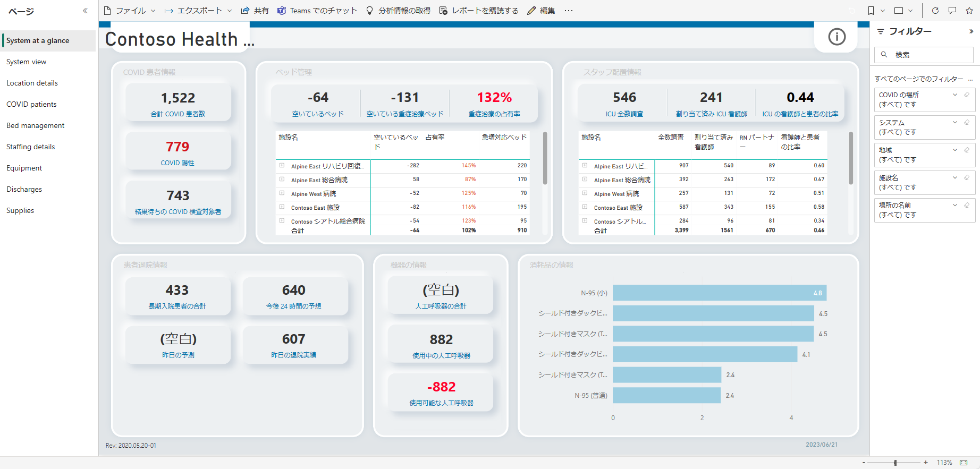The image size is (980, 469).
Task: Select the Supplies page
Action: pos(48,210)
